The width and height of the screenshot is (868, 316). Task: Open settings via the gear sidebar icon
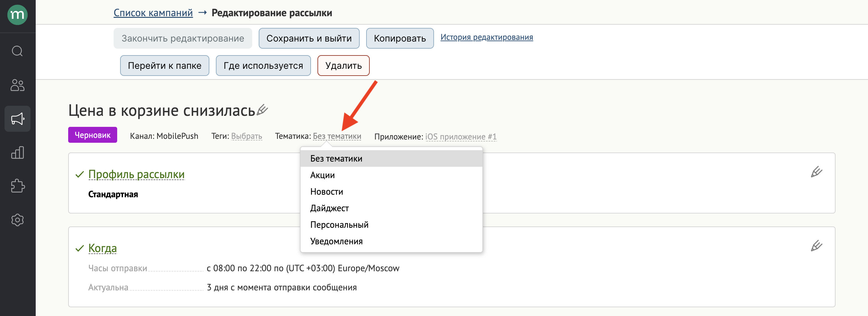point(18,220)
